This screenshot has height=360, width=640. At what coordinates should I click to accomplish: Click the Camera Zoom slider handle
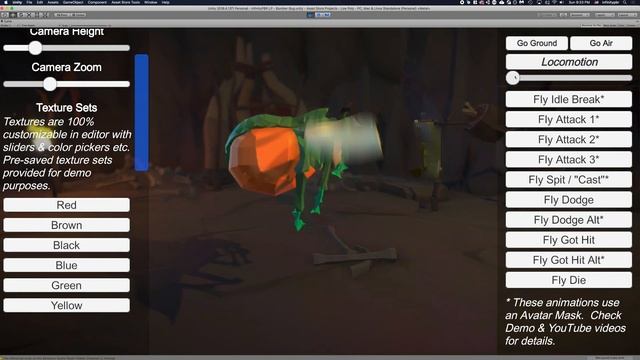[50, 84]
